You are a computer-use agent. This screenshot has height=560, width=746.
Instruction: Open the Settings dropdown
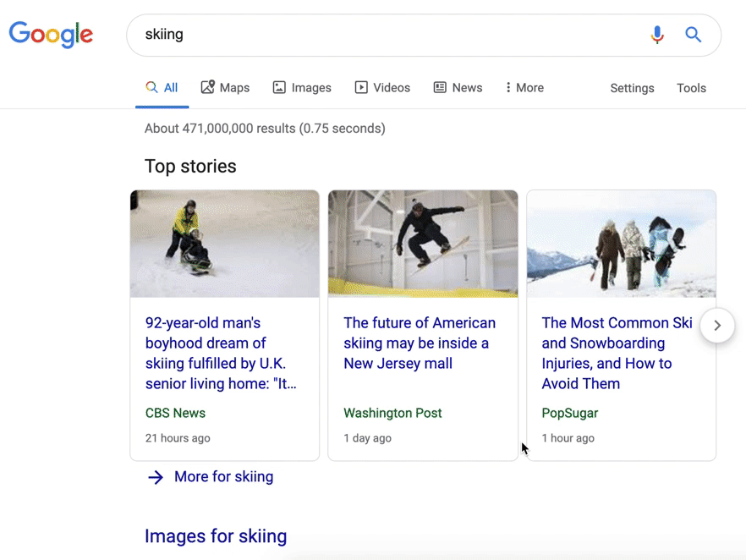click(x=632, y=88)
